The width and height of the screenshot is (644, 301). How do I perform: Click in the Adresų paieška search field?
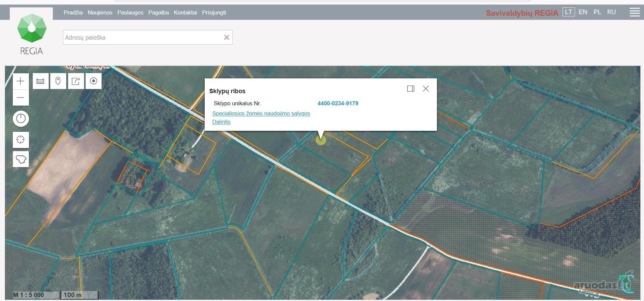[x=147, y=37]
